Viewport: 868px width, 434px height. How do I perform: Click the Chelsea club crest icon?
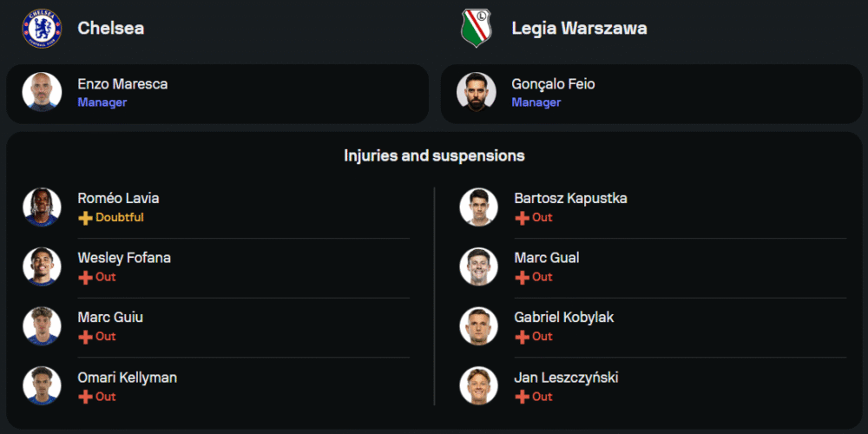(x=42, y=28)
